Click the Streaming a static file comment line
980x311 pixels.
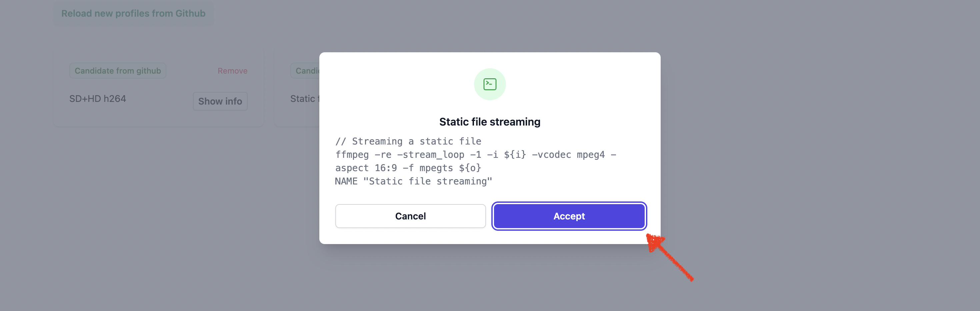[408, 142]
